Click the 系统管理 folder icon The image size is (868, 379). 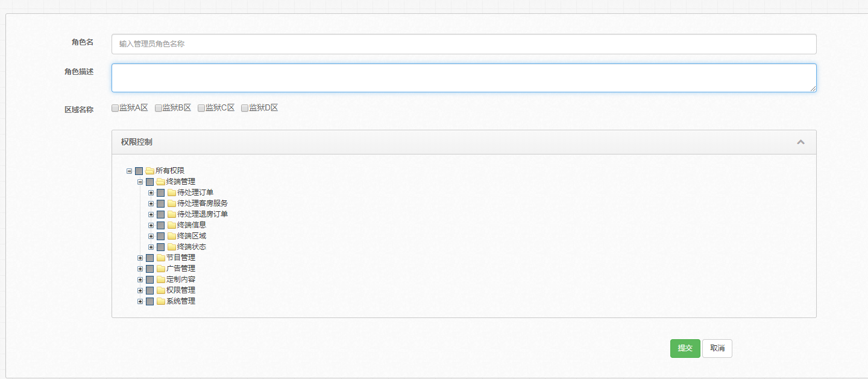click(x=160, y=301)
